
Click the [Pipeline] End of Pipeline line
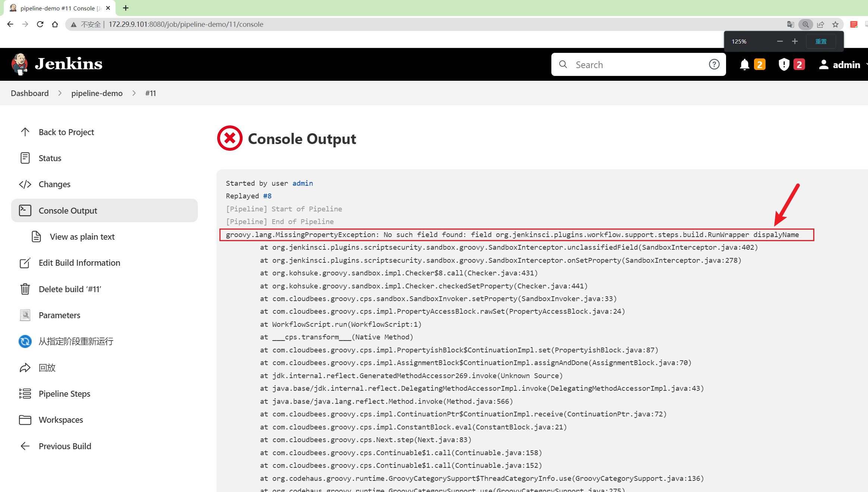[x=280, y=221]
